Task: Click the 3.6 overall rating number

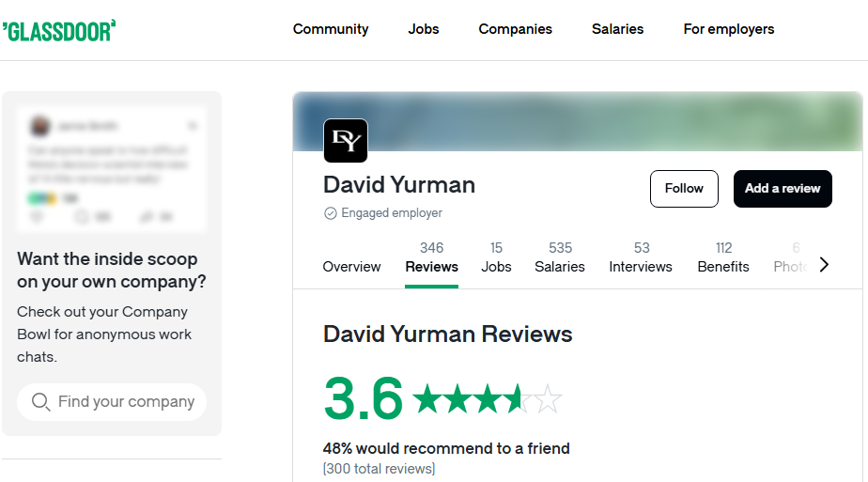Action: (364, 398)
